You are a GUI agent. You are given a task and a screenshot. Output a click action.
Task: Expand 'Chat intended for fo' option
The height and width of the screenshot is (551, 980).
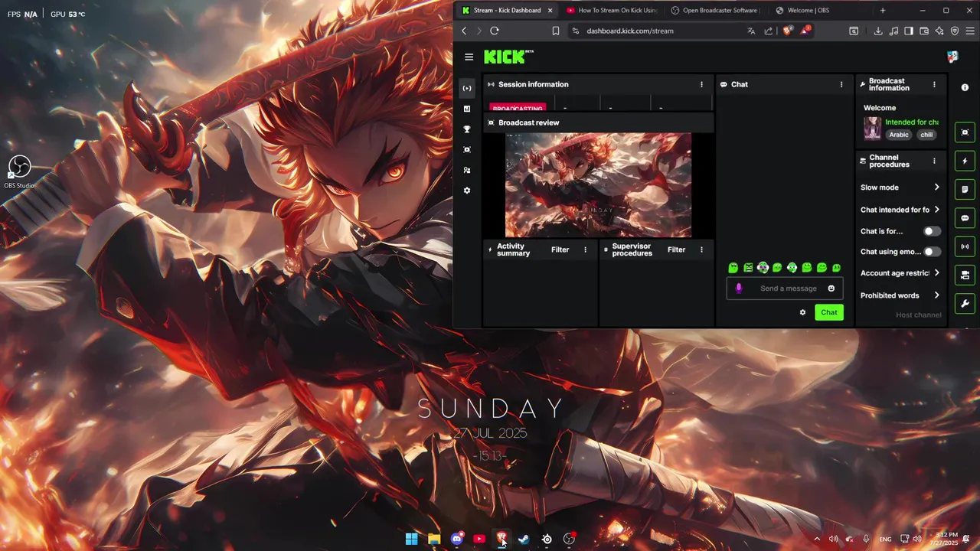[900, 210]
